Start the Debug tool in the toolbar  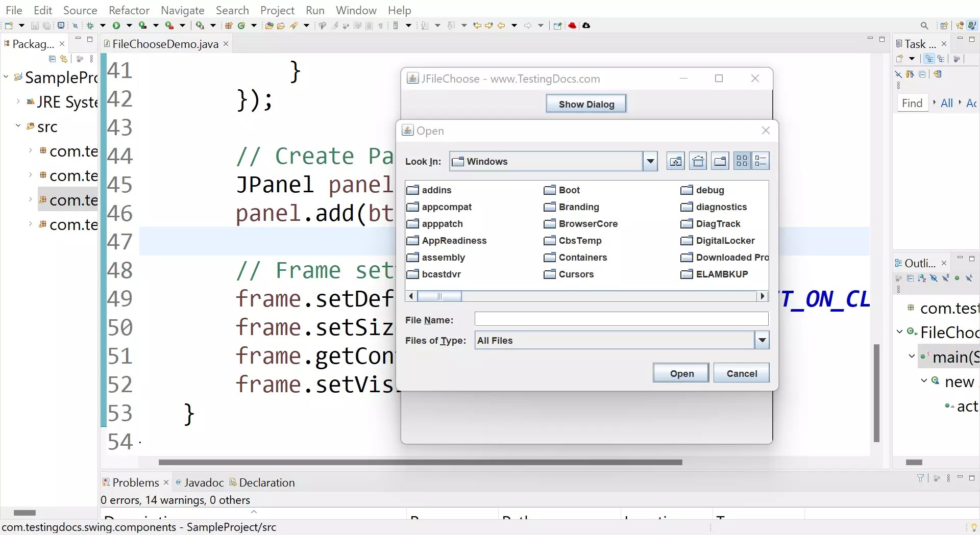tap(90, 26)
